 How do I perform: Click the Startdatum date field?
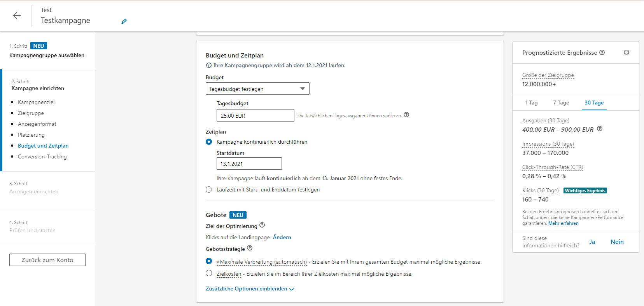point(249,163)
